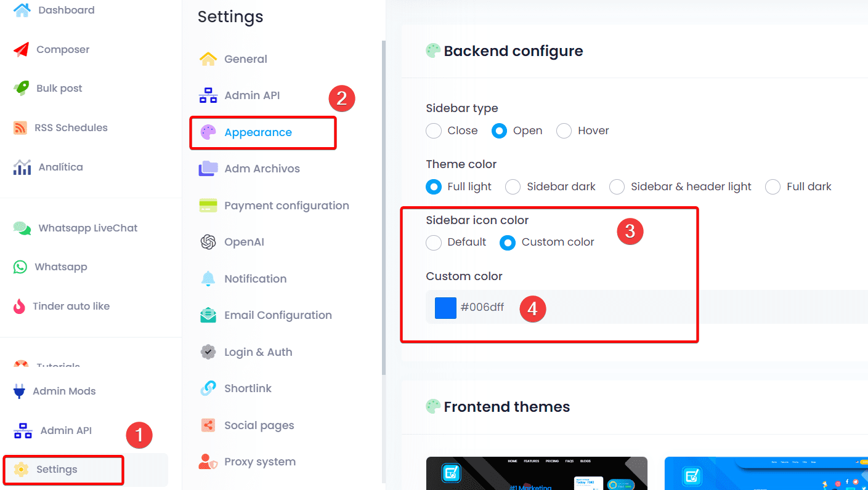
Task: Choose Default sidebar icon color
Action: [x=434, y=242]
